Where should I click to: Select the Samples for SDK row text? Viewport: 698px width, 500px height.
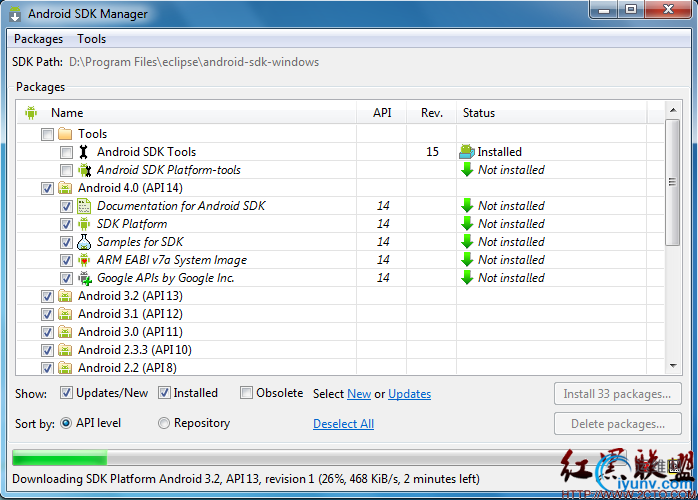coord(140,242)
